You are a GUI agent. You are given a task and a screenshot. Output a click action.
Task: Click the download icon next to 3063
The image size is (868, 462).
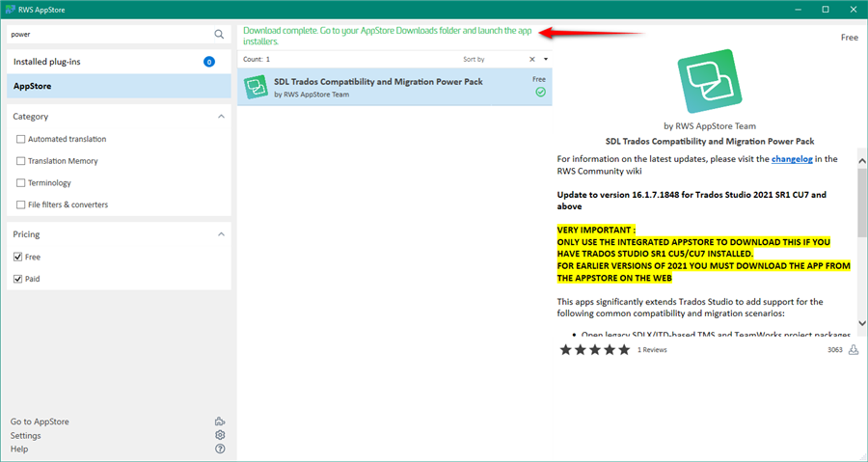(x=854, y=350)
